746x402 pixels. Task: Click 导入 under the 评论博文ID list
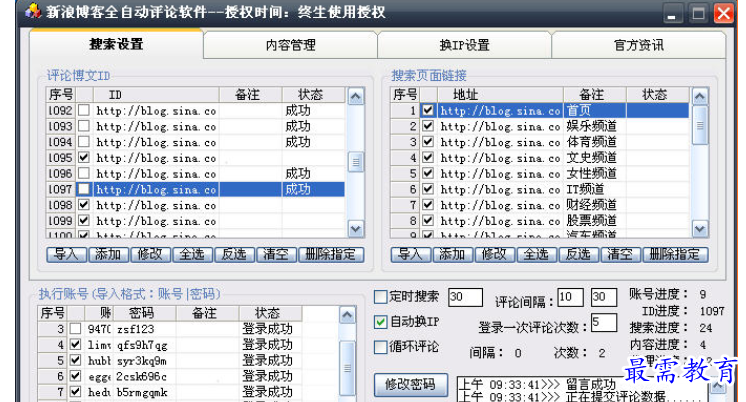pos(66,255)
